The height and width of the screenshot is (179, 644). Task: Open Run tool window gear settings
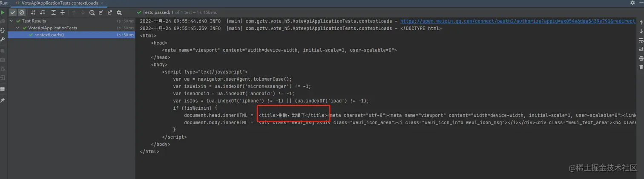tap(632, 3)
